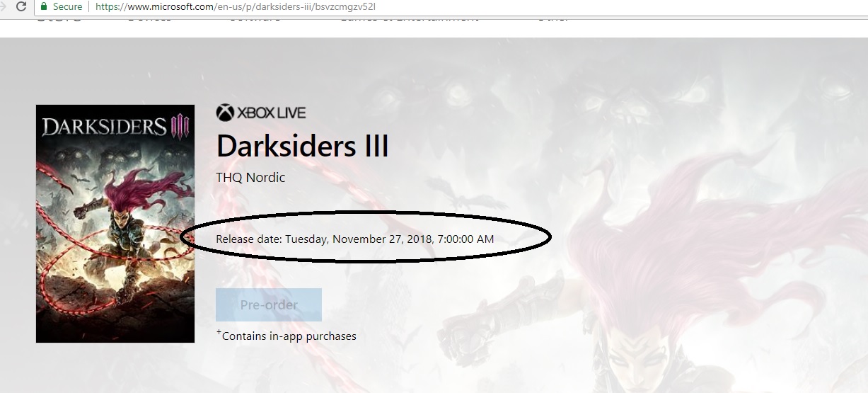The width and height of the screenshot is (868, 393).
Task: Click the Darksiders III heading title
Action: point(303,147)
